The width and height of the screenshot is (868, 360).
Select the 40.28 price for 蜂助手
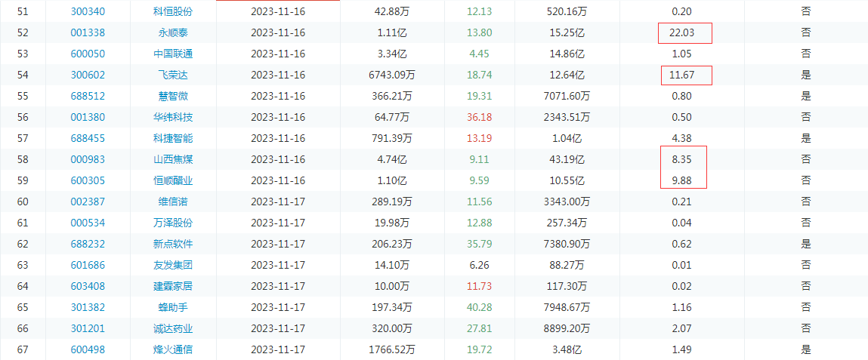click(480, 307)
